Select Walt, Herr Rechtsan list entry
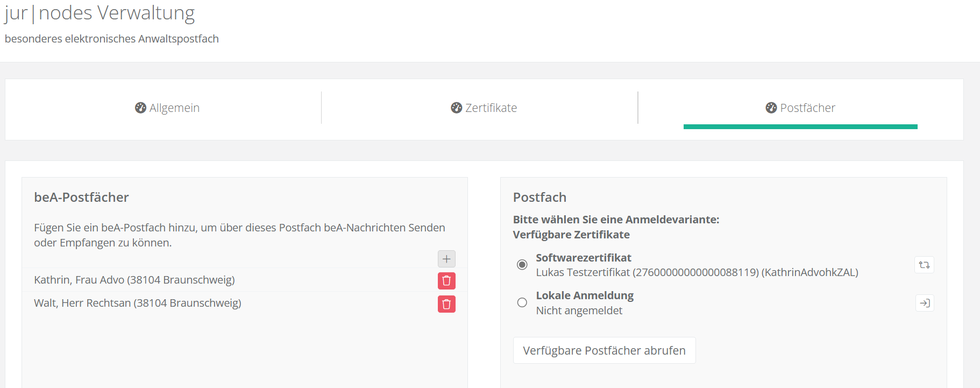Screen dimensions: 980x388 click(138, 303)
